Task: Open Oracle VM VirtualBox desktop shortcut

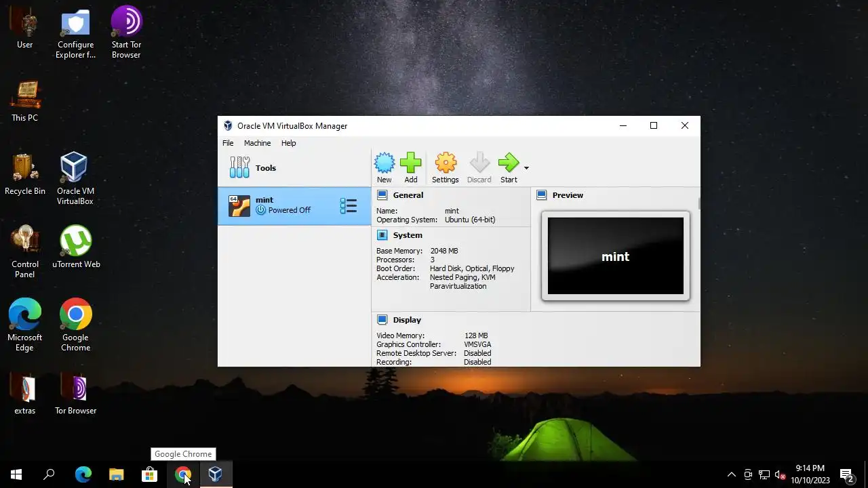Action: pyautogui.click(x=75, y=179)
